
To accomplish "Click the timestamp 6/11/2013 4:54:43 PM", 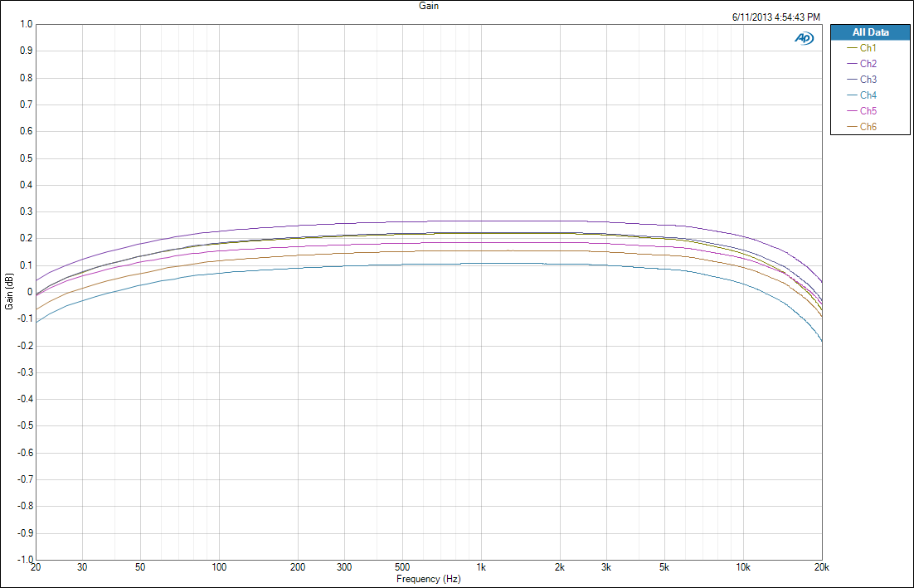I will [x=775, y=17].
